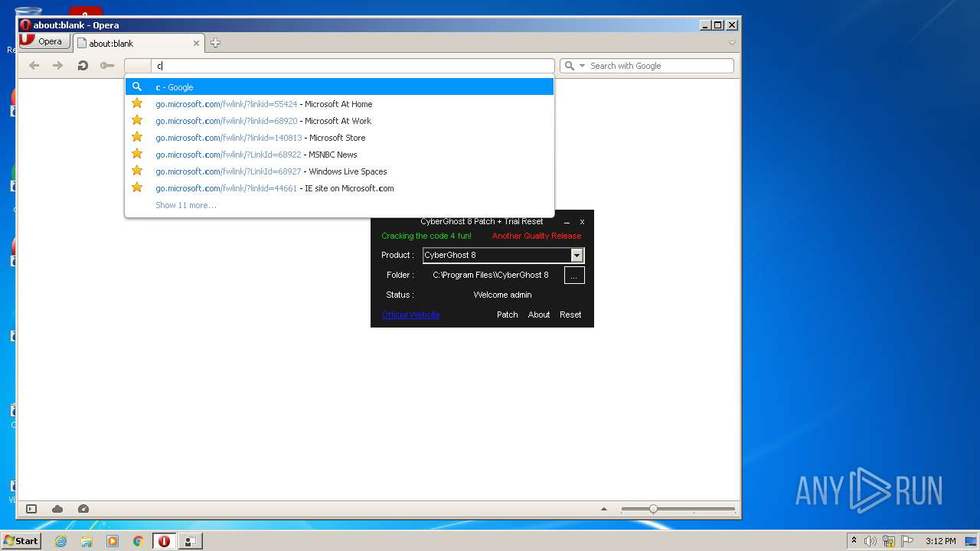Image resolution: width=980 pixels, height=551 pixels.
Task: Open the Opera main menu button
Action: 43,42
